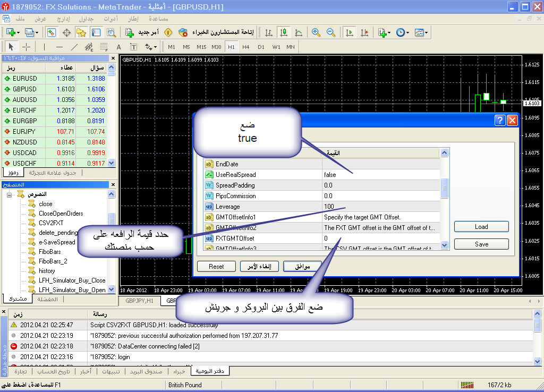Select trendline drawing tool
This screenshot has height=392, width=544.
74,47
